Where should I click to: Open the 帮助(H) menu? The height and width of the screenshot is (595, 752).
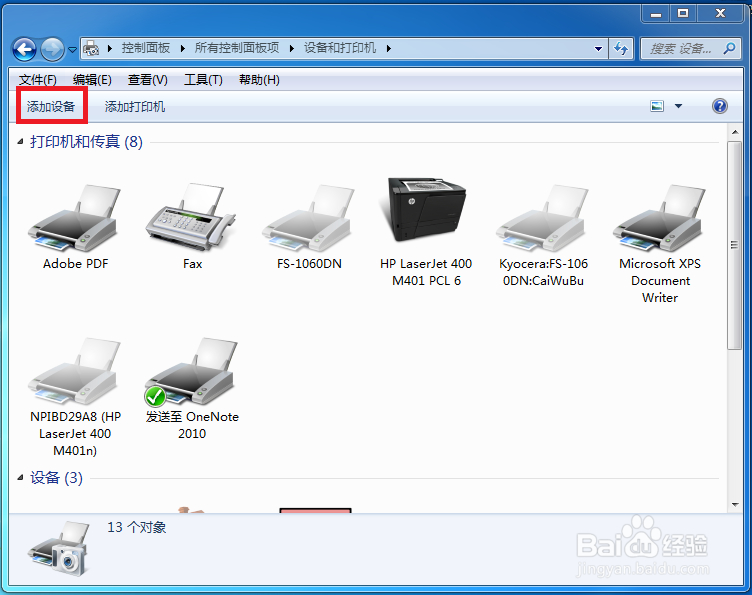point(259,80)
